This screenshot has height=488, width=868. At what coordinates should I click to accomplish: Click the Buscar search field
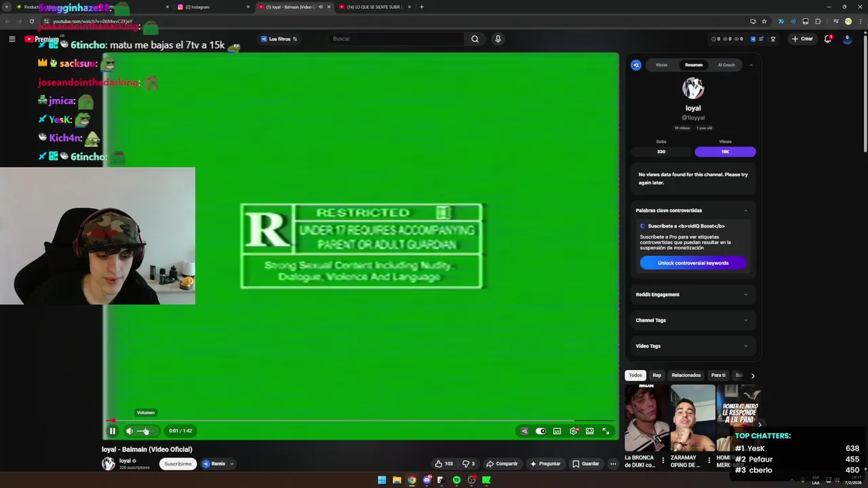click(395, 39)
